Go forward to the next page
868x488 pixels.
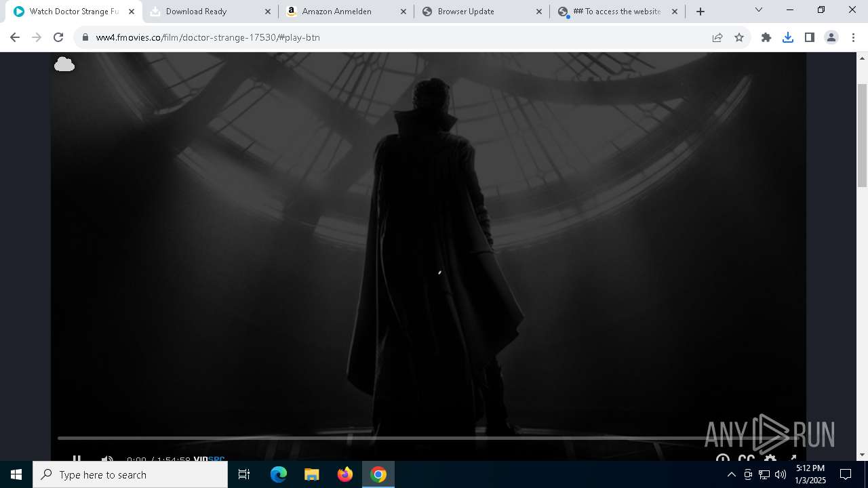(x=37, y=37)
